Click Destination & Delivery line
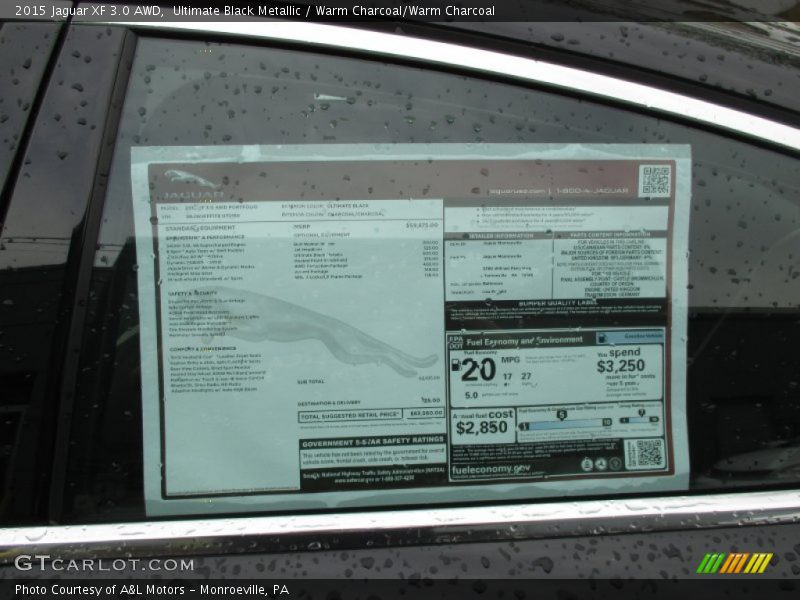The image size is (800, 600). pyautogui.click(x=329, y=403)
